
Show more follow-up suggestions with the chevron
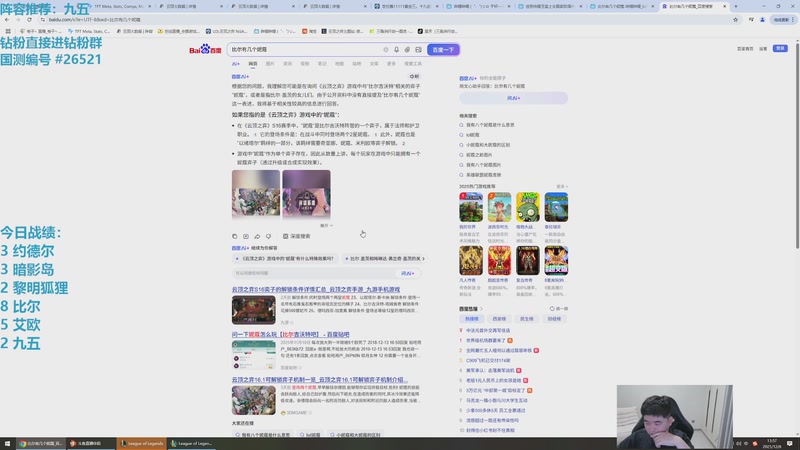point(423,259)
